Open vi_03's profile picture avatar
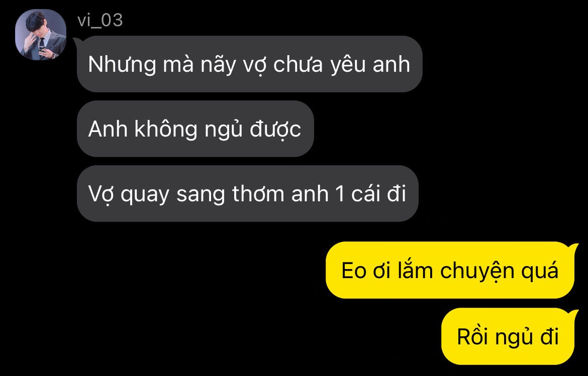 [41, 35]
